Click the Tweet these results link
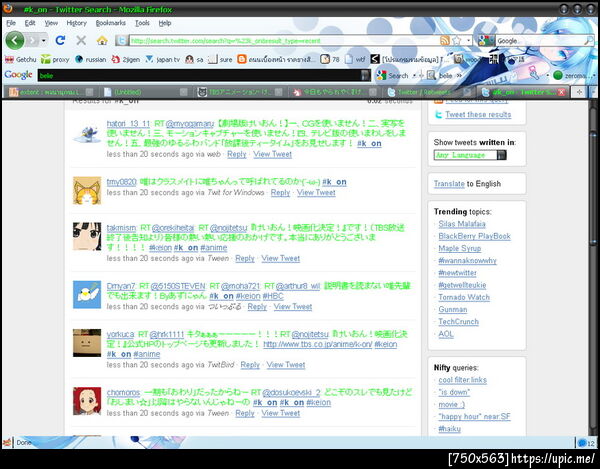Viewport: 600px width, 469px height. (478, 114)
